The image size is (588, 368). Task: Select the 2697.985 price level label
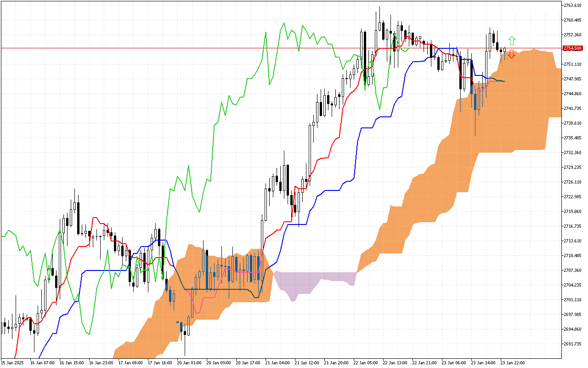tap(573, 315)
